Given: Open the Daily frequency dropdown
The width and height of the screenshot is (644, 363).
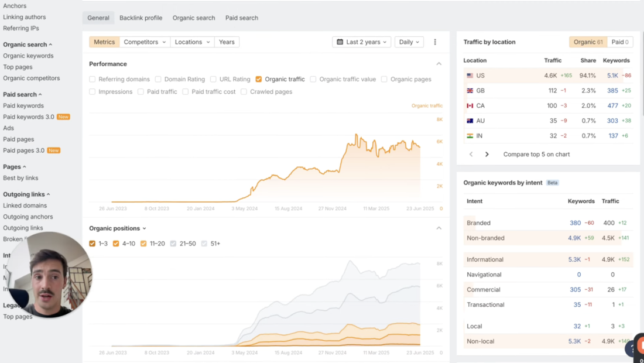Looking at the screenshot, I should pyautogui.click(x=409, y=42).
